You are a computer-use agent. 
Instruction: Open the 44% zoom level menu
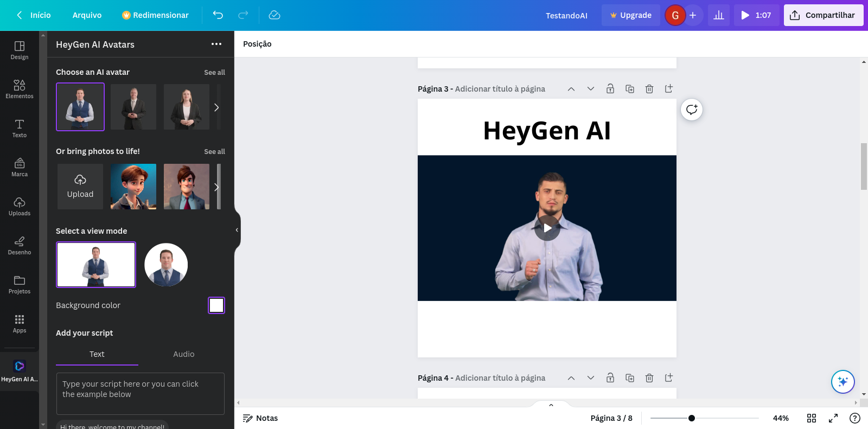click(781, 418)
